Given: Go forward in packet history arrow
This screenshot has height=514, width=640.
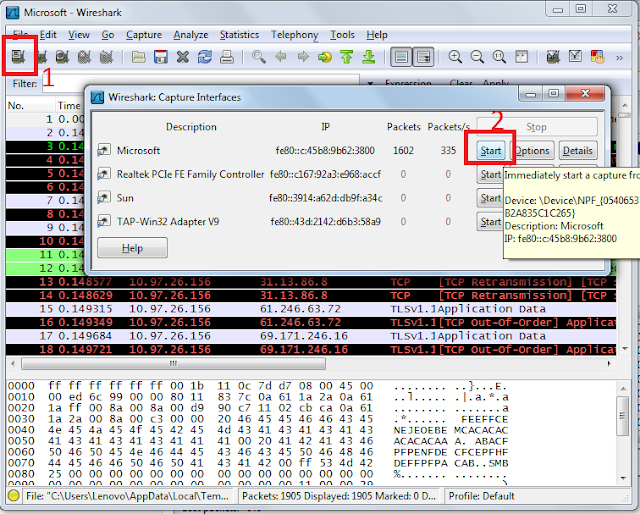Looking at the screenshot, I should pos(303,57).
